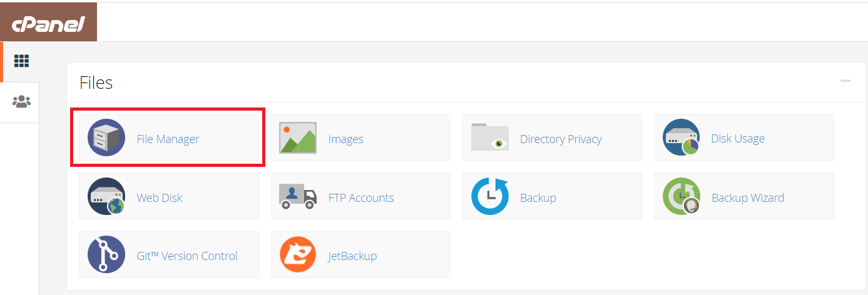Click the Git™ Version Control link
868x295 pixels.
(x=187, y=256)
